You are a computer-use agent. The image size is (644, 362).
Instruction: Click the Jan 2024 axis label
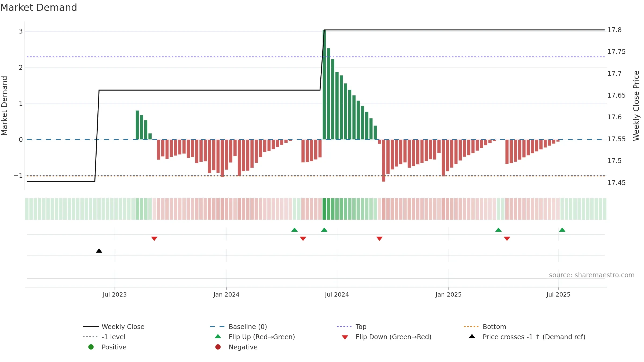point(226,295)
